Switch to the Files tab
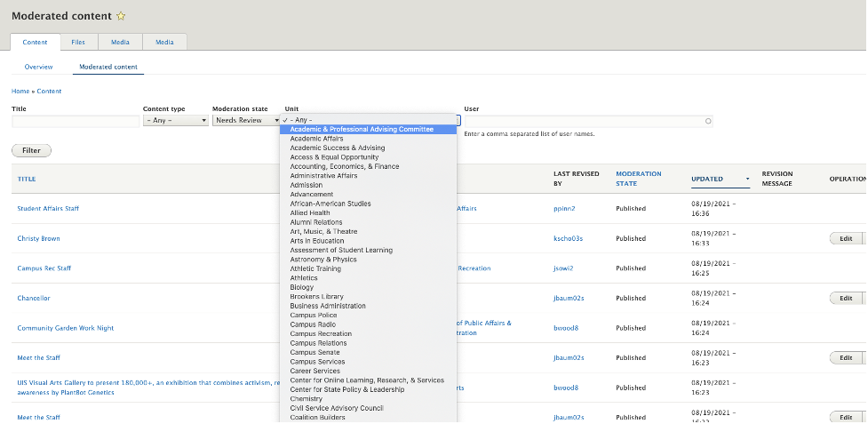Screen dimensions: 868x424 (x=78, y=42)
